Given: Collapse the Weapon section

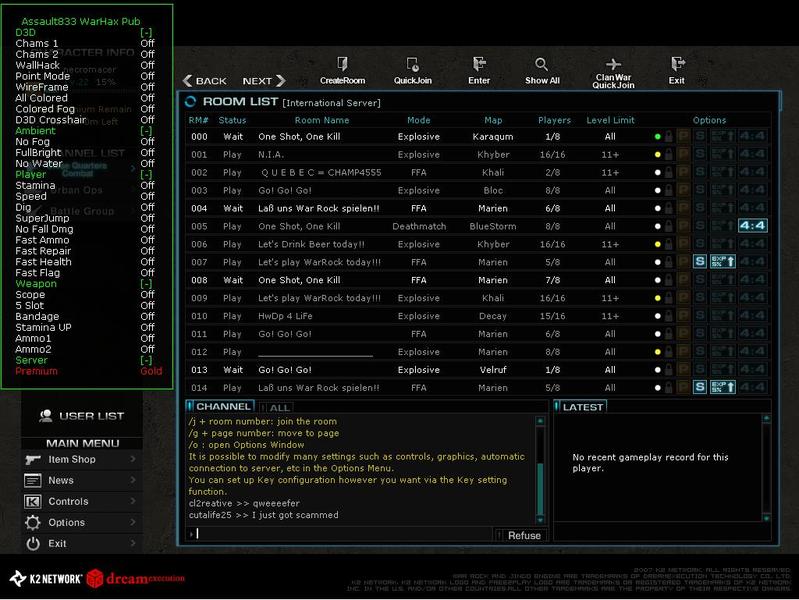Looking at the screenshot, I should pos(146,283).
